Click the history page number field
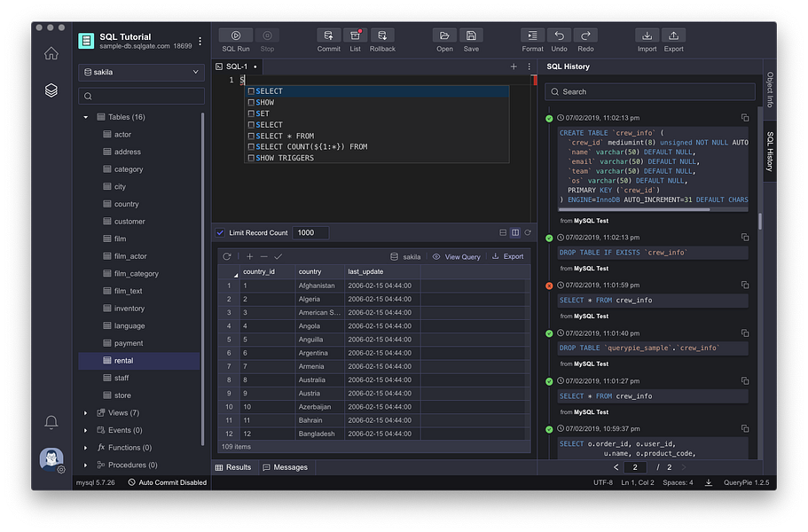The height and width of the screenshot is (532, 808). pyautogui.click(x=635, y=467)
